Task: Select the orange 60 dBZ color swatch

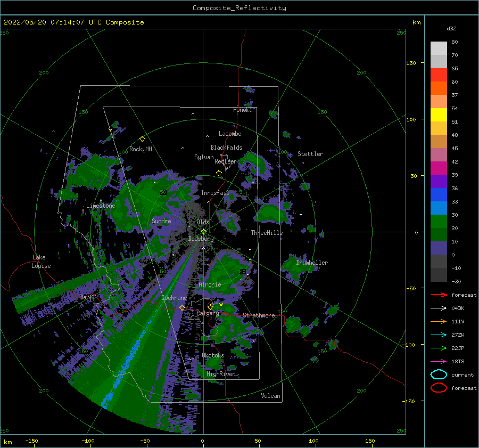Action: tap(439, 88)
